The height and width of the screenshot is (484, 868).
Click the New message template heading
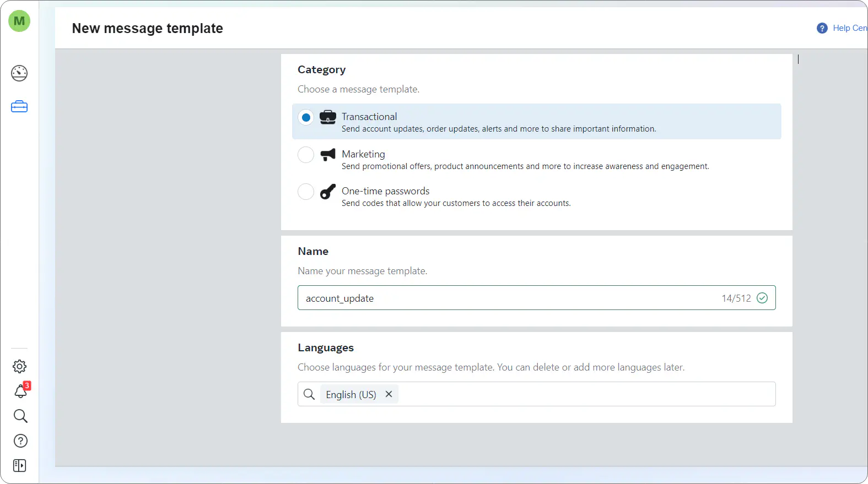148,28
